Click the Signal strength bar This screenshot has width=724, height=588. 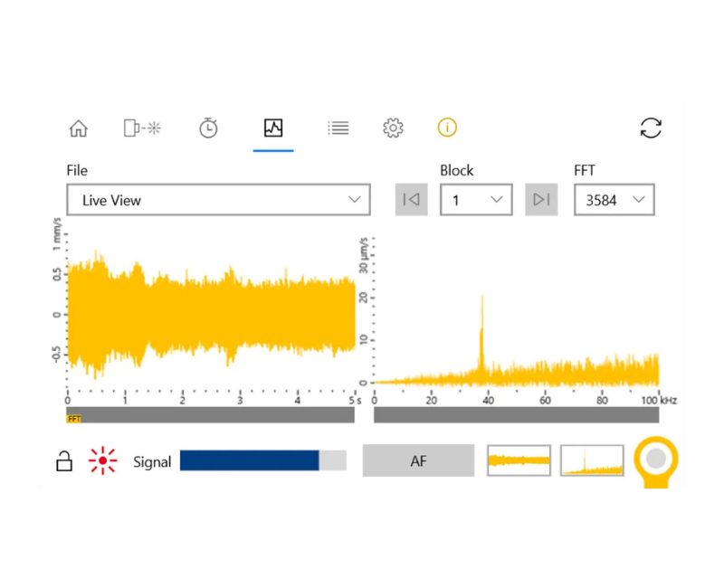(263, 460)
